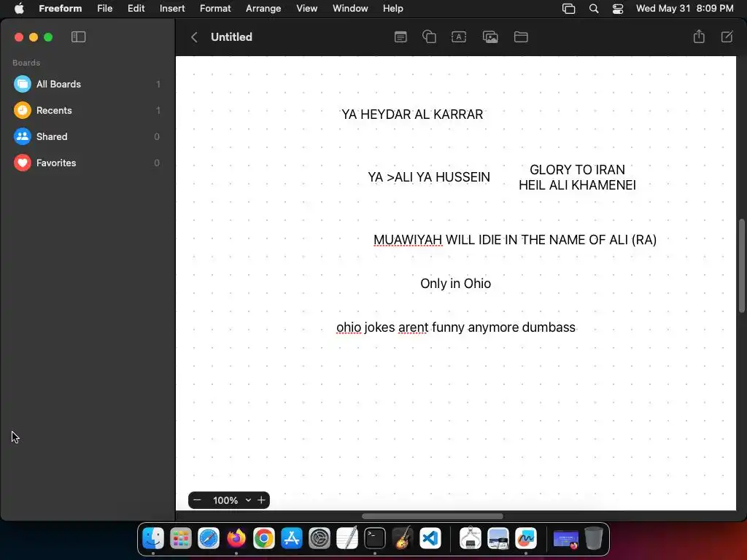Click the horizontal canvas scrollbar

(433, 516)
